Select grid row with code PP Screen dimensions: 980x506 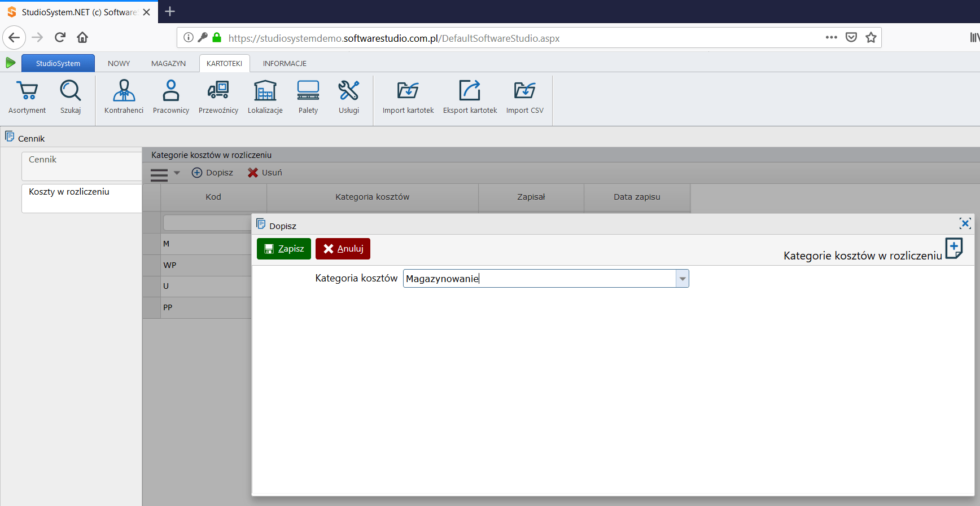[197, 307]
